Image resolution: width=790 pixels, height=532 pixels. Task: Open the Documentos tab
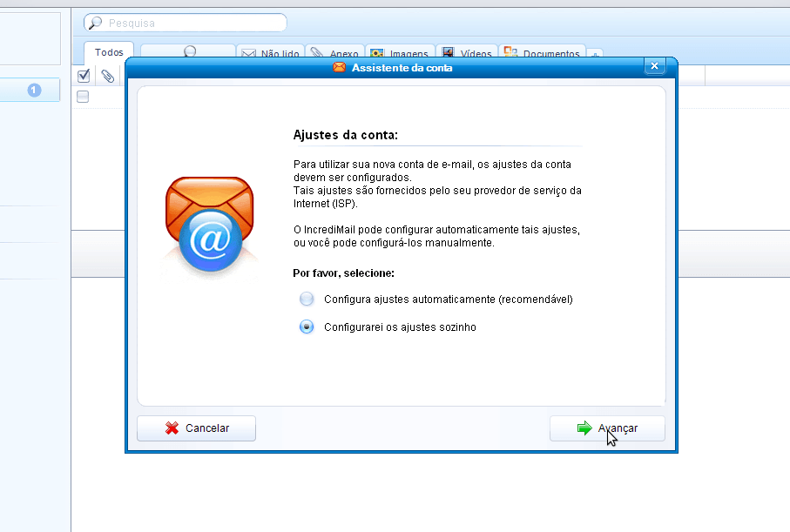[x=542, y=53]
